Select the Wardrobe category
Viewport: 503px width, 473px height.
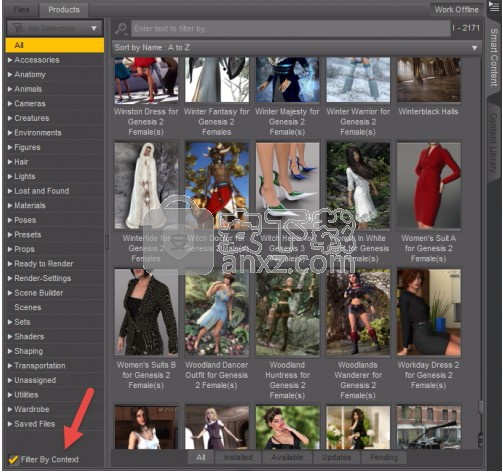[x=55, y=409]
